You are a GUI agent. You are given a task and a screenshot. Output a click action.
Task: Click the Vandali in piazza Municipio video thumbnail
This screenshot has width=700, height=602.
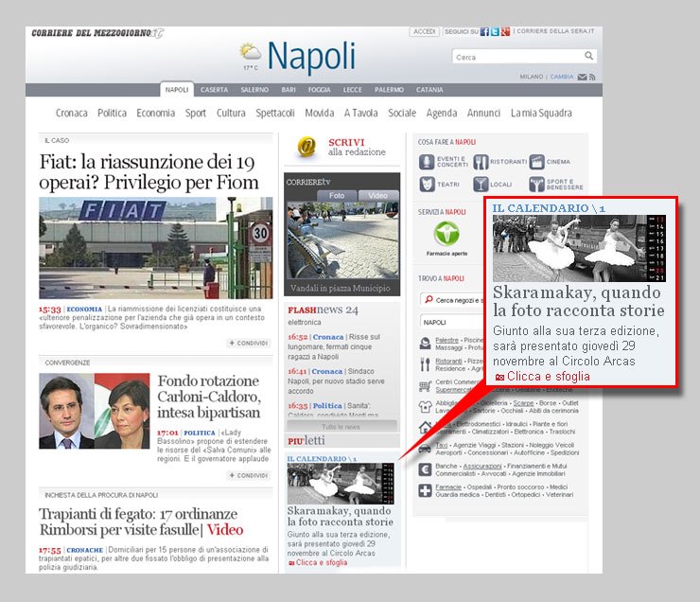click(x=342, y=240)
